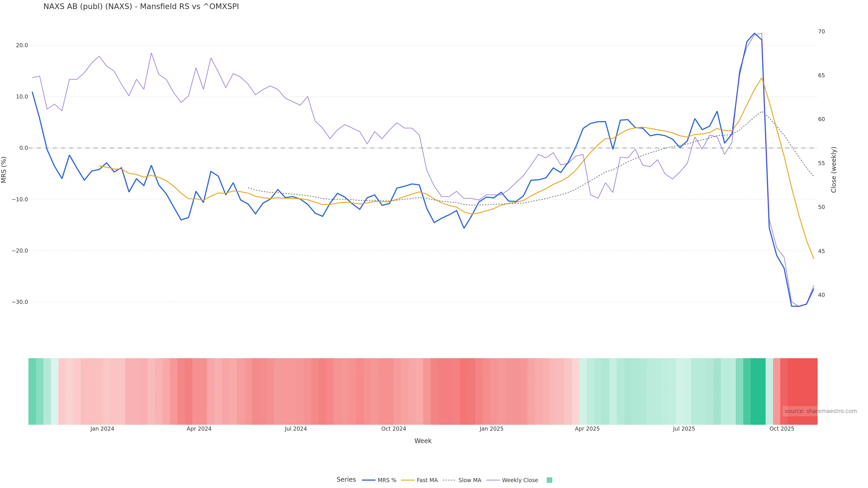Select the Jan 2024 x-axis label
The image size is (868, 488).
pyautogui.click(x=102, y=429)
